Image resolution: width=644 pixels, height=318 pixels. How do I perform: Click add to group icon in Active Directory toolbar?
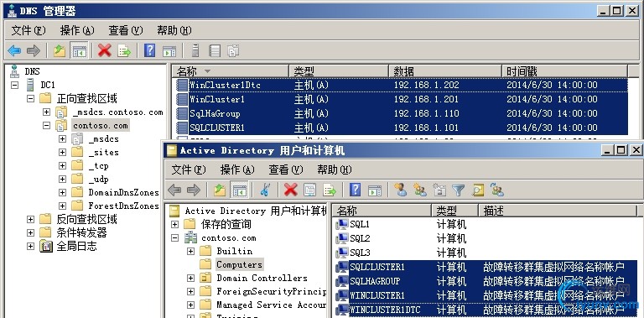(497, 190)
